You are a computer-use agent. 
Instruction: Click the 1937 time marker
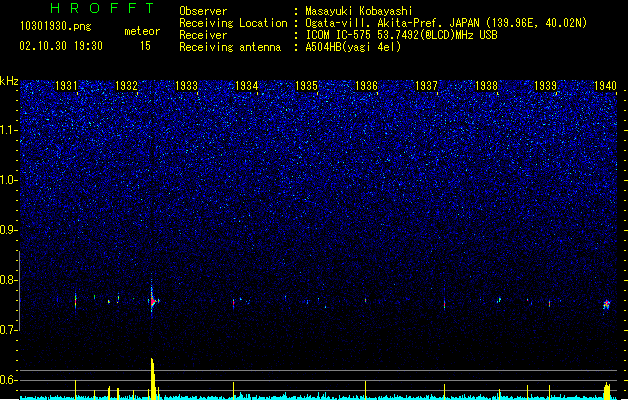pos(426,86)
